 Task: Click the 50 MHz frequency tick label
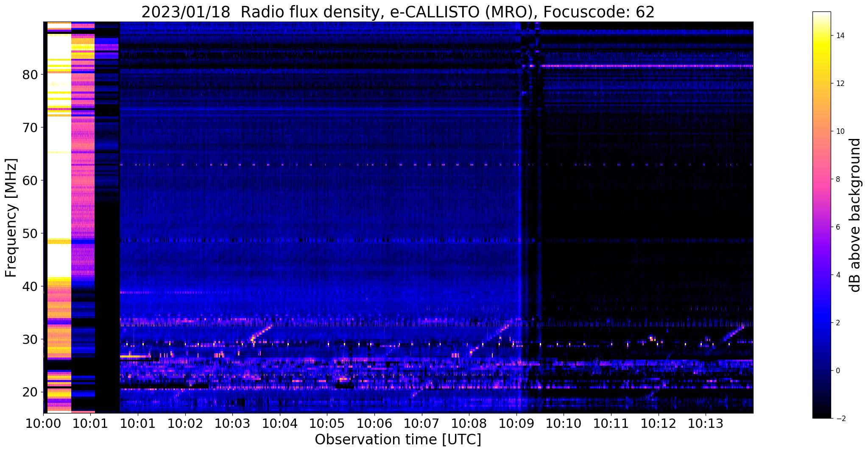point(30,233)
